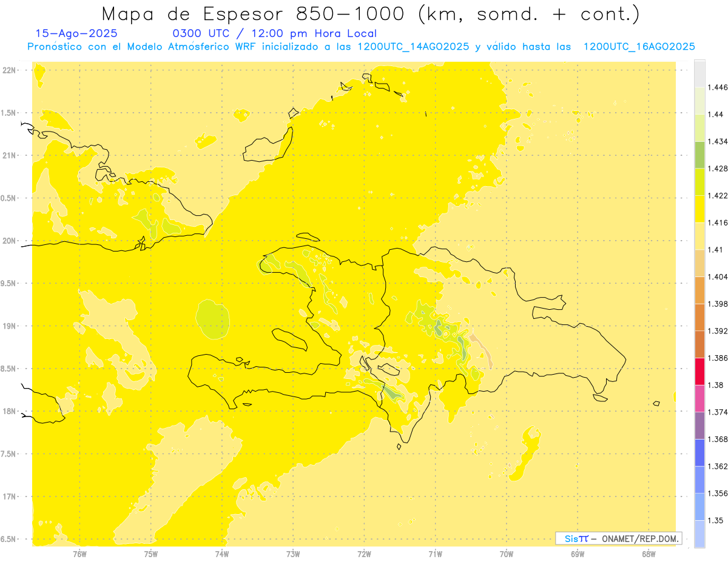Click the blue legend swatch between 1.362 and 1.368
The height and width of the screenshot is (562, 728).
(x=699, y=452)
